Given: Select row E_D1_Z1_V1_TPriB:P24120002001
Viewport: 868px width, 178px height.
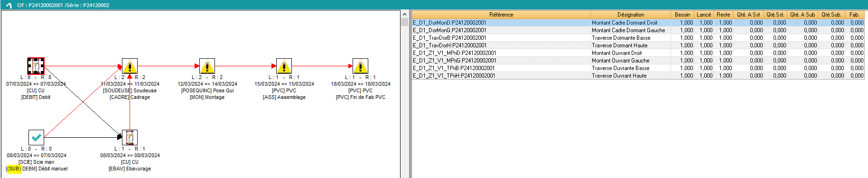Looking at the screenshot, I should tap(638, 68).
